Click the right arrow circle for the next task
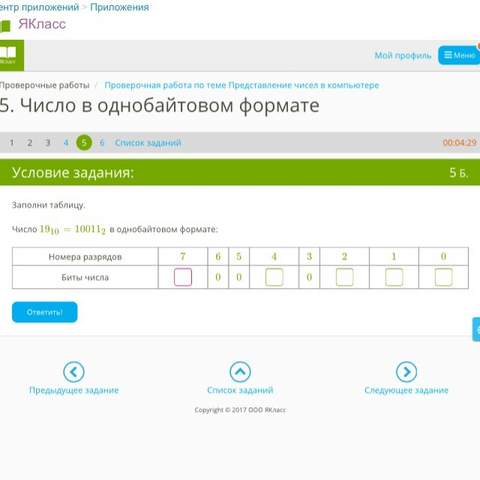Image resolution: width=480 pixels, height=480 pixels. tap(406, 372)
